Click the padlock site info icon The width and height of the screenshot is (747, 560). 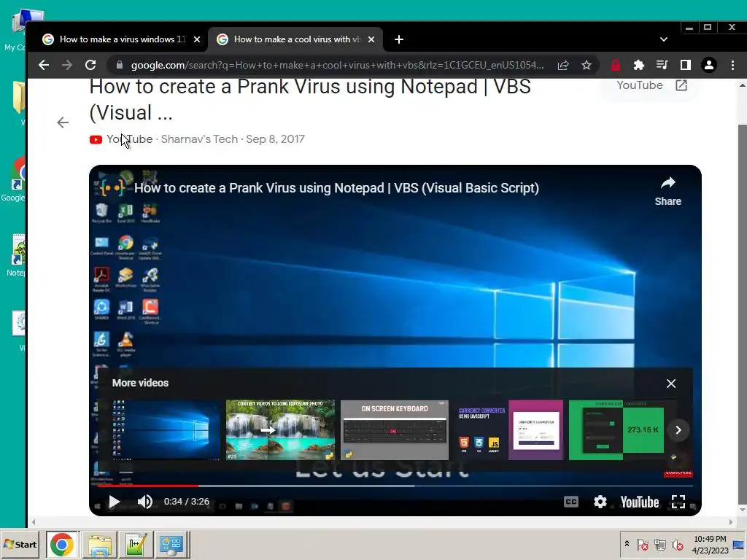tap(120, 65)
